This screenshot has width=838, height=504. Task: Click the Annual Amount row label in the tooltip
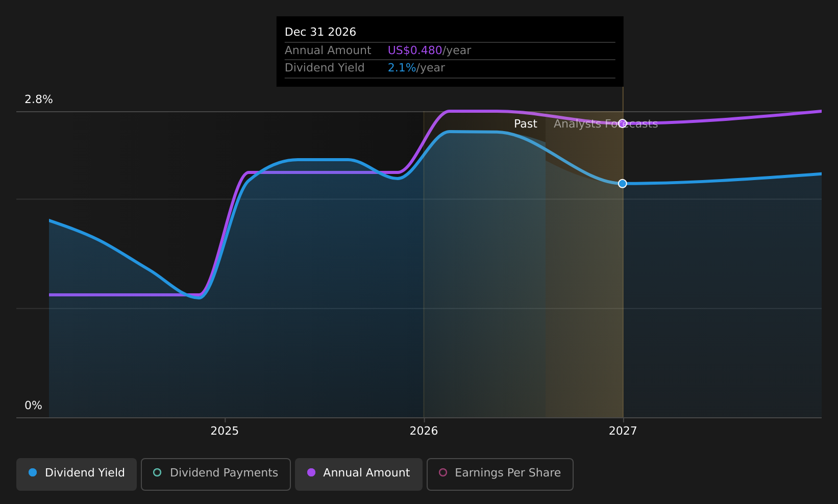328,51
